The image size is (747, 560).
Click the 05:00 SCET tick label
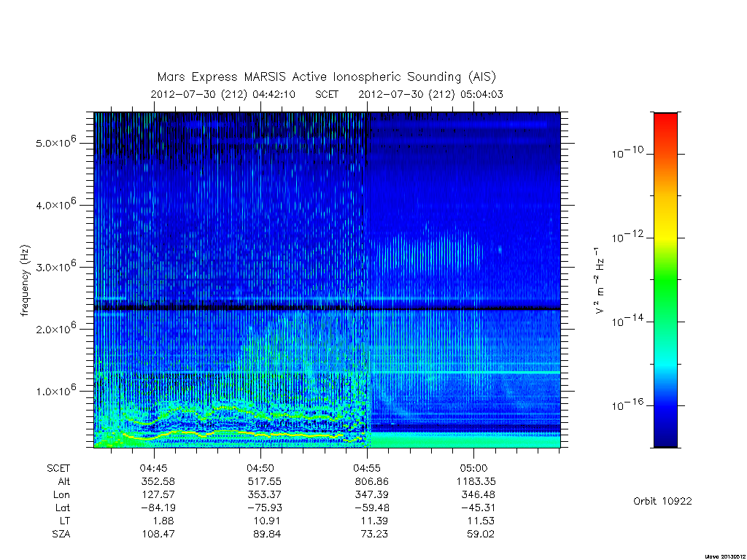pos(473,468)
